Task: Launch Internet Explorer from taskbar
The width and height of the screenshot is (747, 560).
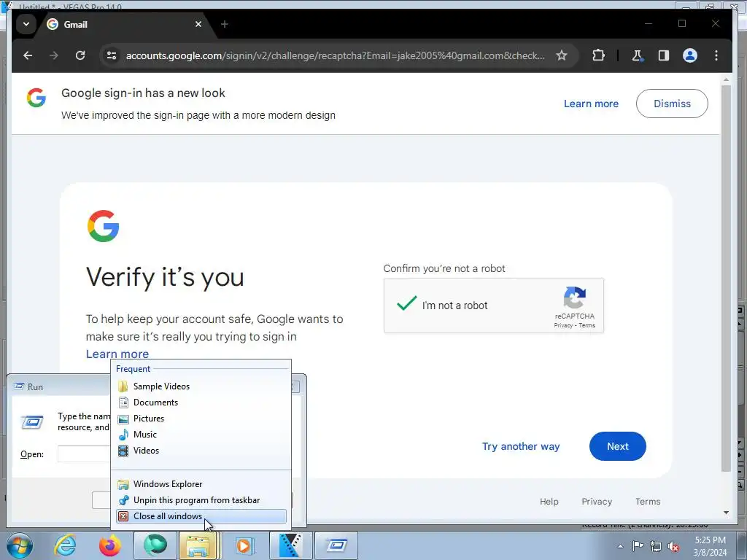Action: click(x=65, y=545)
